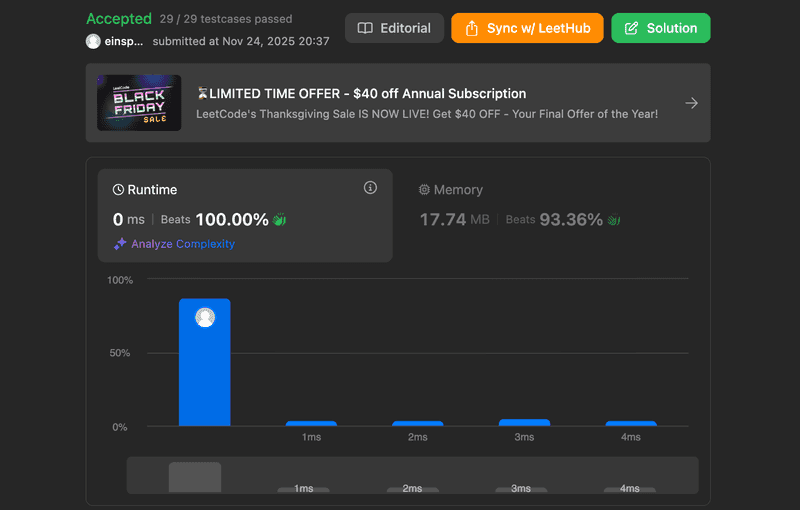This screenshot has width=800, height=510.
Task: Click the chip icon beside Memory
Action: (424, 190)
